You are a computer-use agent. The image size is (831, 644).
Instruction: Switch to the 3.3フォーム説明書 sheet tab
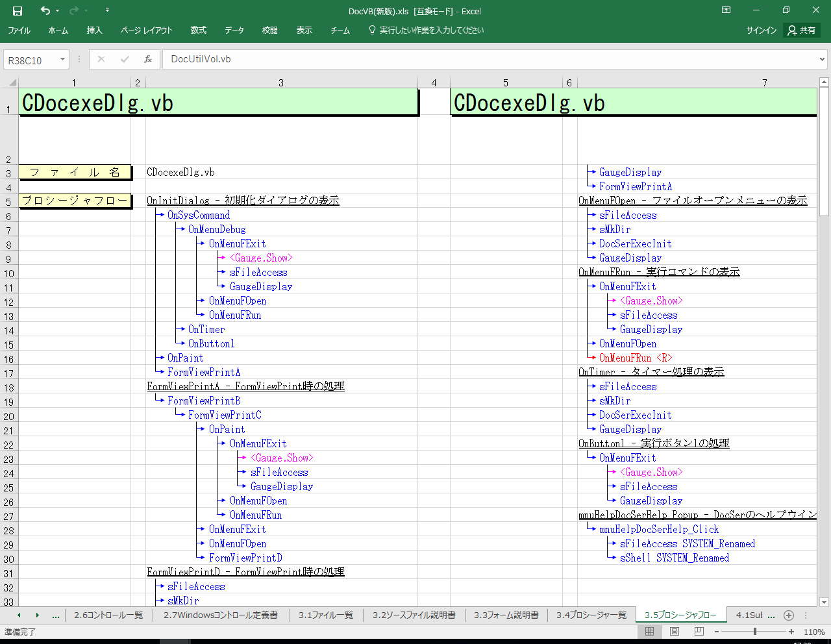coord(506,615)
